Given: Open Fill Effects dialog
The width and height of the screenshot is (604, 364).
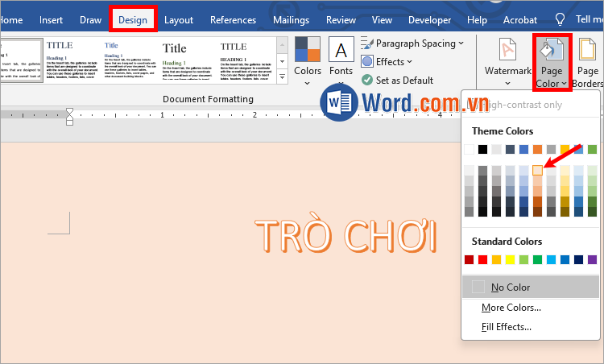Looking at the screenshot, I should 507,327.
